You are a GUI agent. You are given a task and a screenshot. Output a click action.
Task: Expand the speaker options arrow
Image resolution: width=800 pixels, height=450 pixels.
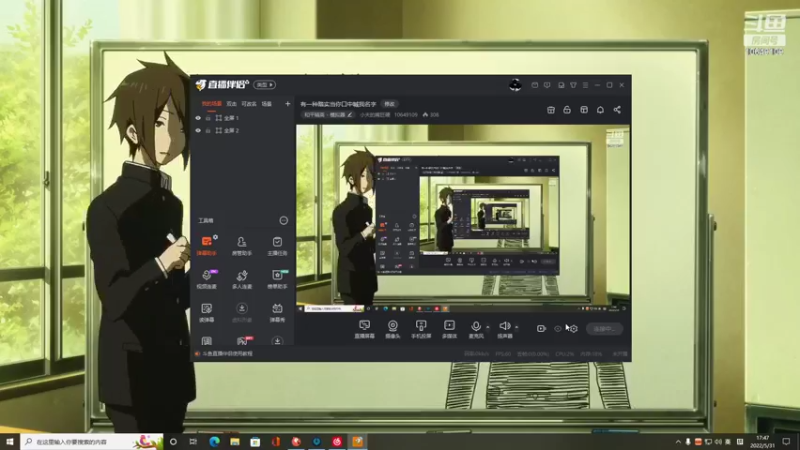click(x=516, y=327)
